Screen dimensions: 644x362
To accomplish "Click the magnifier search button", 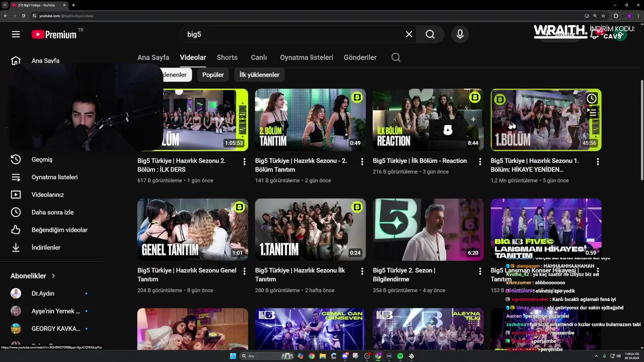I will point(430,34).
